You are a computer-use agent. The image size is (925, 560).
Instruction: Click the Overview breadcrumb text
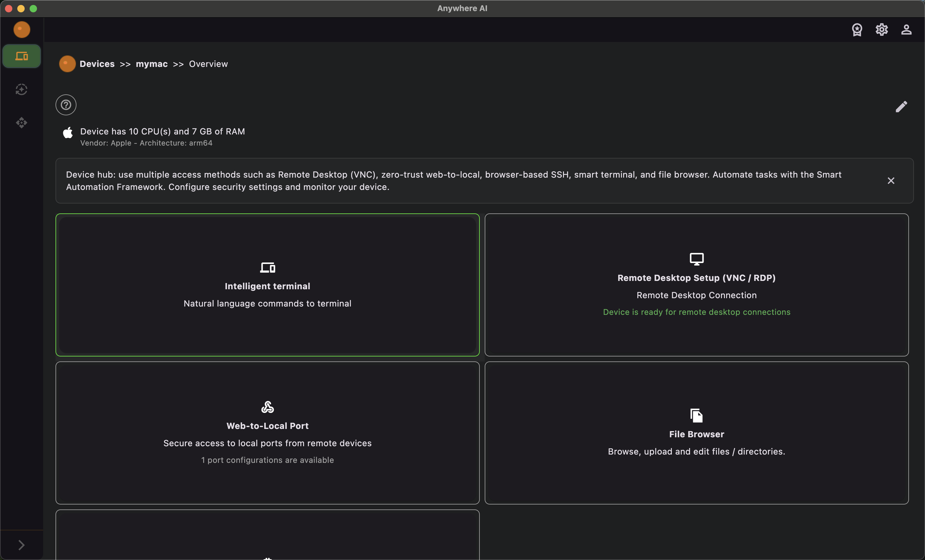tap(208, 64)
